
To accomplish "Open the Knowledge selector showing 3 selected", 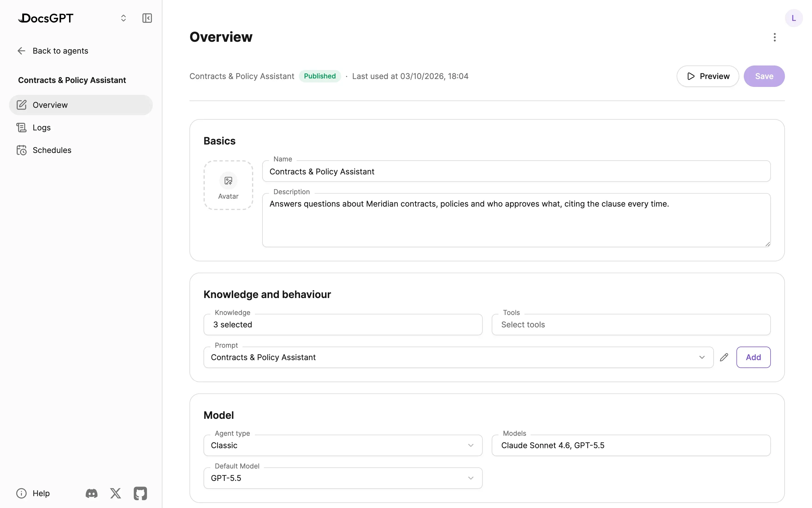I will pos(343,325).
